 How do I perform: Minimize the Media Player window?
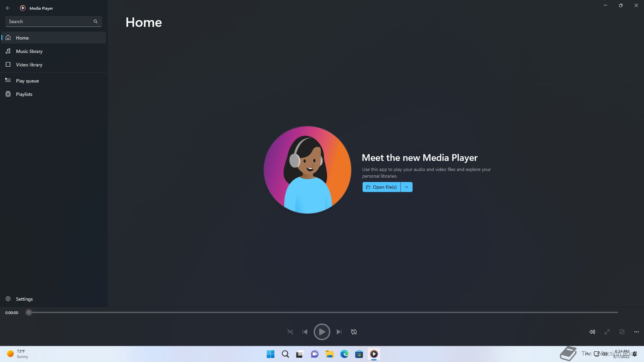605,5
